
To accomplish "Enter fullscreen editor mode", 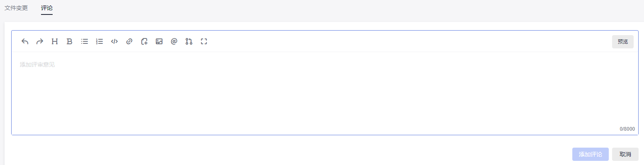I will pos(204,41).
